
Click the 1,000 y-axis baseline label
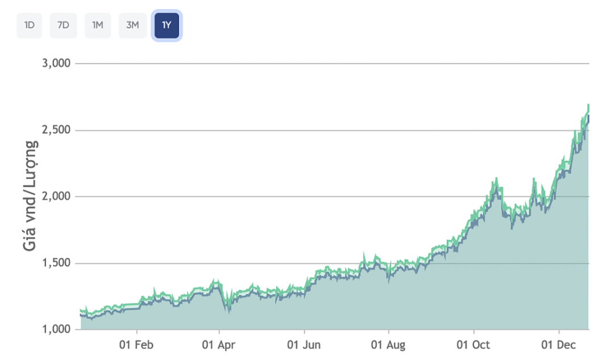click(x=56, y=329)
